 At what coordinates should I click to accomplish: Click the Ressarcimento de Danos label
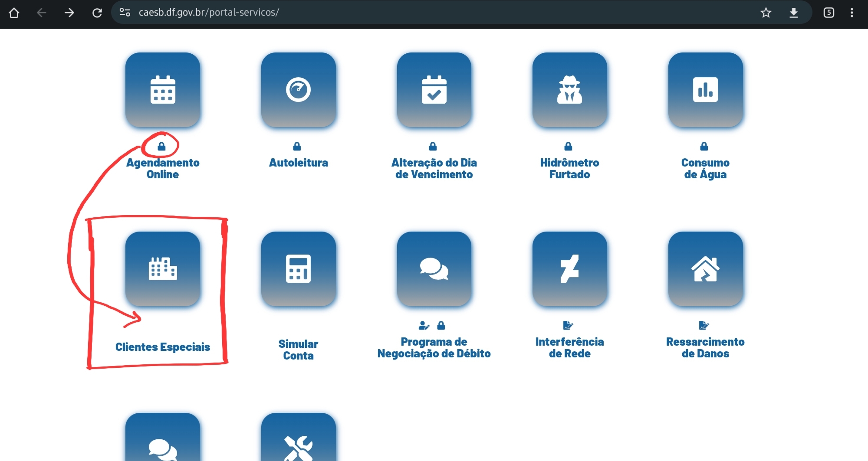(706, 347)
